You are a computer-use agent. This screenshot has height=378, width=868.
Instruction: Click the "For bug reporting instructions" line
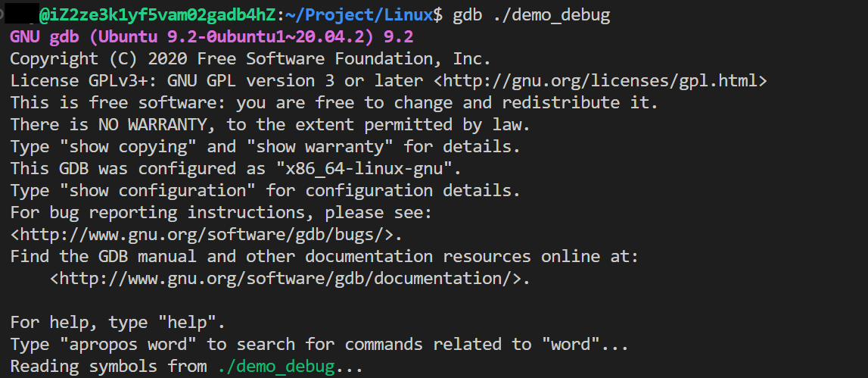click(x=221, y=213)
